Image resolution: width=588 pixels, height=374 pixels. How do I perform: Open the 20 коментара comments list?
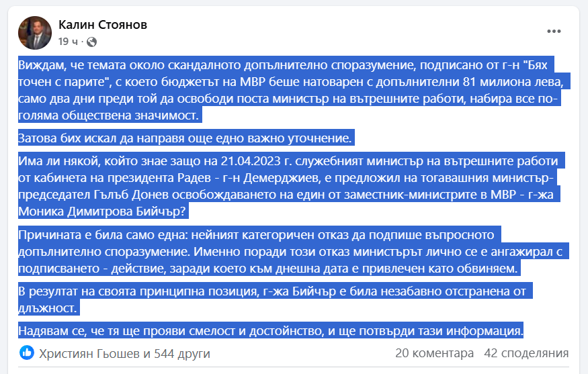(435, 353)
